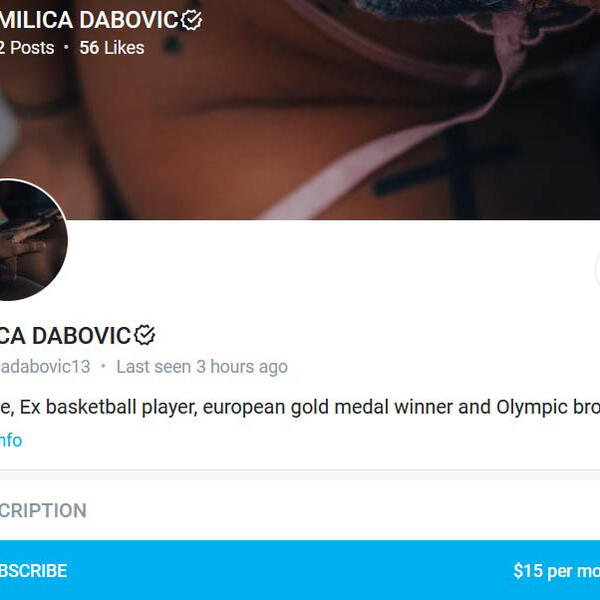Select the Posts count in the header
Image resolution: width=600 pixels, height=600 pixels.
(x=27, y=48)
